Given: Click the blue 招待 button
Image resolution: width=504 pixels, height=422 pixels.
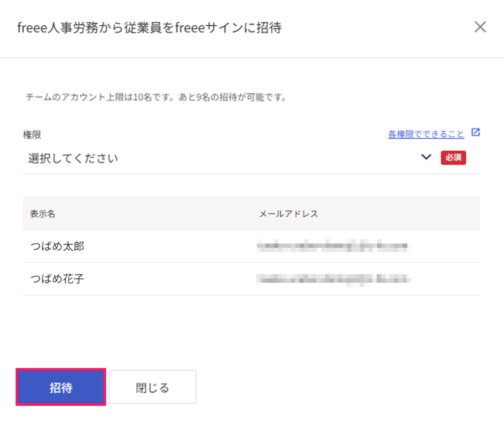Looking at the screenshot, I should 61,387.
